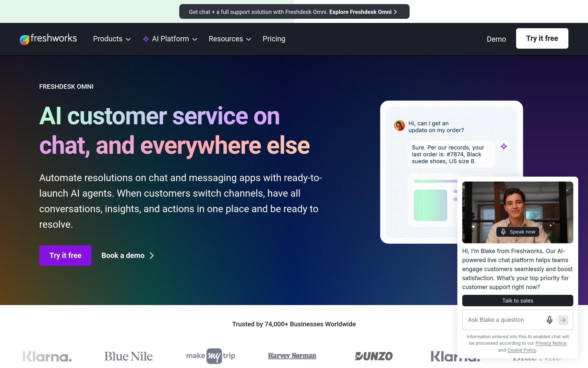Open Explore Freshdesk Omni banner link

click(x=363, y=12)
